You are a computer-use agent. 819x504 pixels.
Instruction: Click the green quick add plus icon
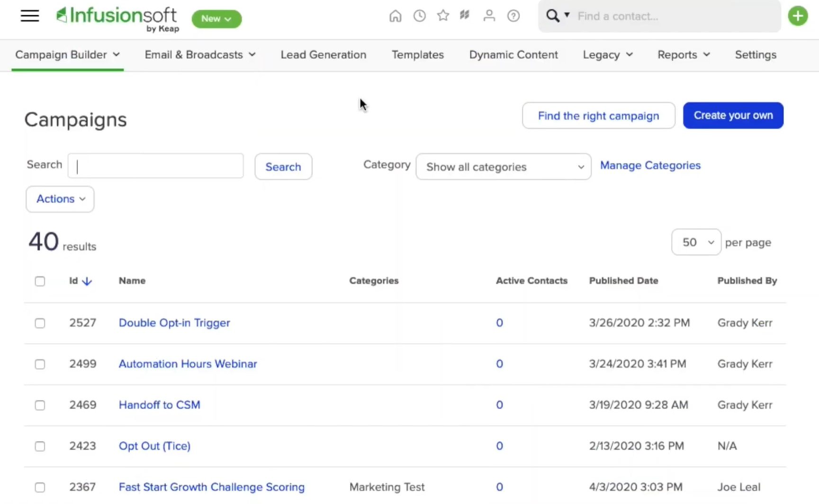tap(798, 16)
